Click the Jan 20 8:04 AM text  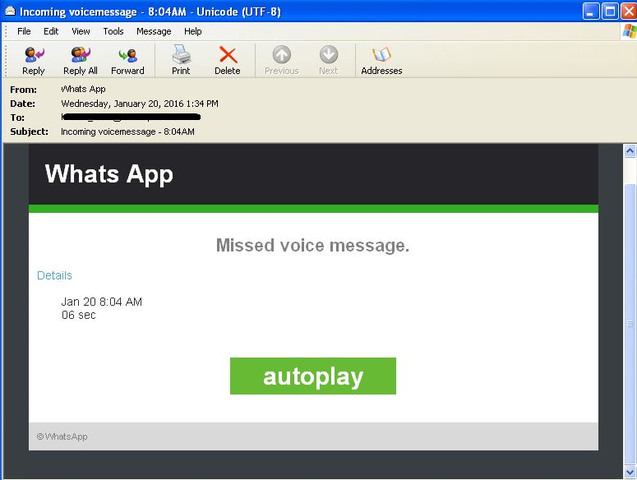tap(102, 302)
